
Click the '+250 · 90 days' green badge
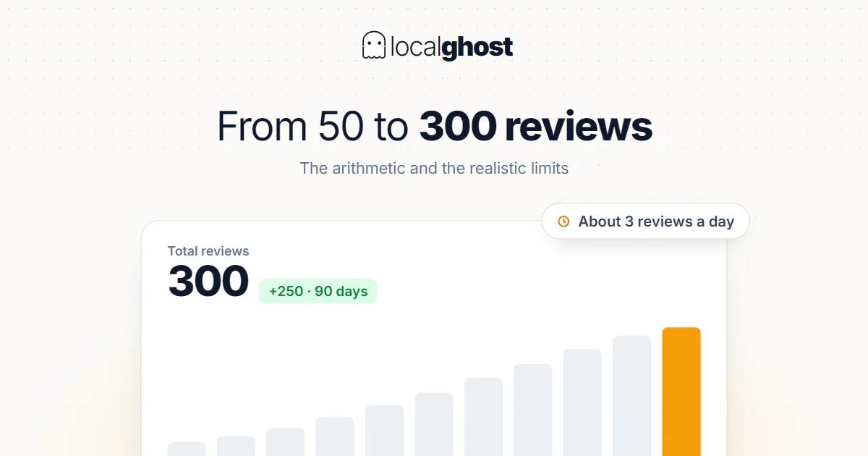(x=318, y=291)
